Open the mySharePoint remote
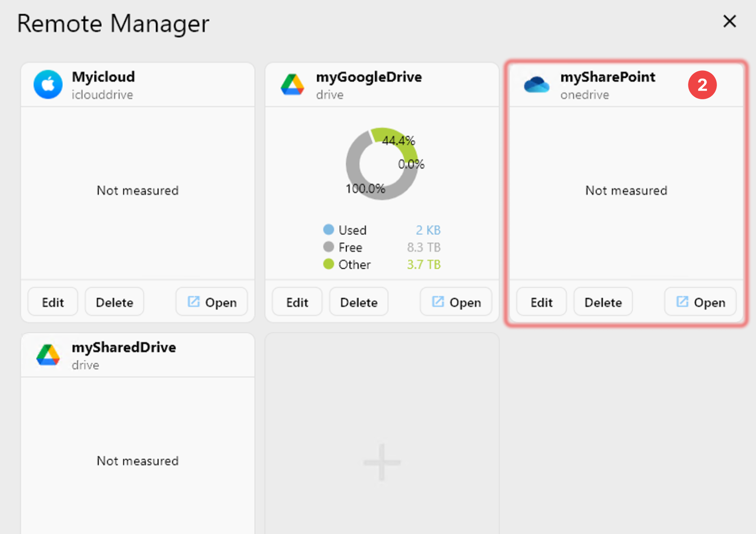Screen dimensions: 756x534 [x=700, y=301]
